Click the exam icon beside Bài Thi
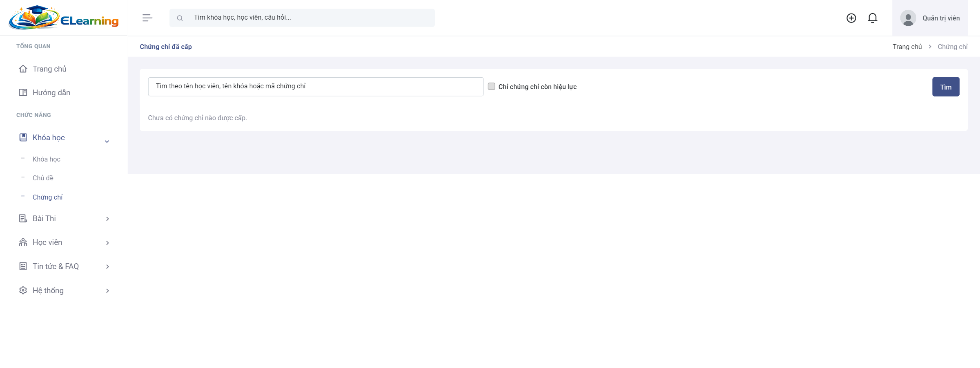Screen dimensions: 980x368 23,218
